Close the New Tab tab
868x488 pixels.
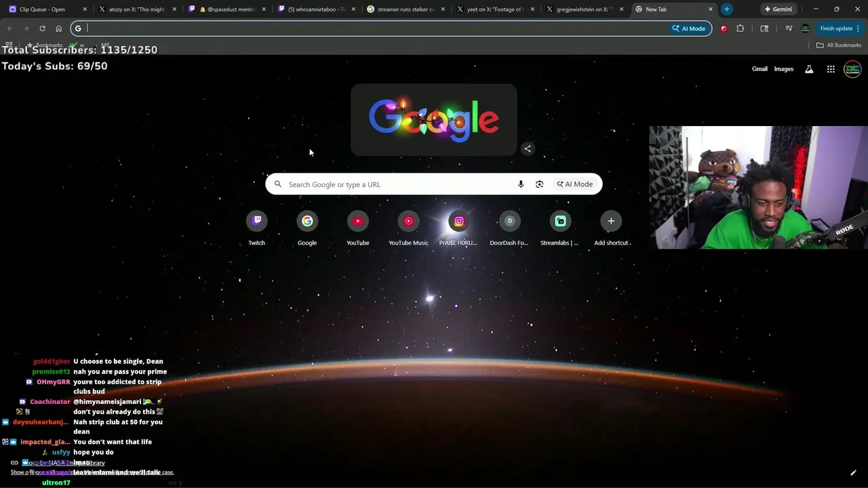tap(710, 9)
